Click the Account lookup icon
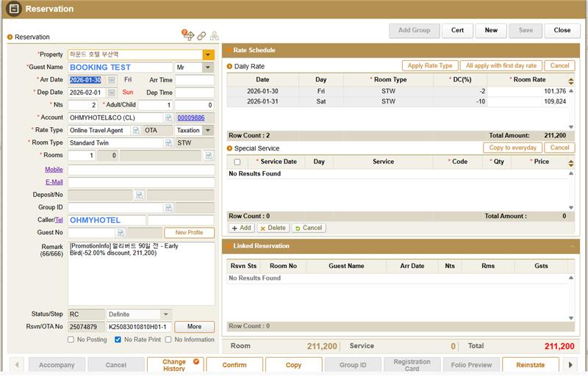This screenshot has width=588, height=376. pyautogui.click(x=168, y=117)
